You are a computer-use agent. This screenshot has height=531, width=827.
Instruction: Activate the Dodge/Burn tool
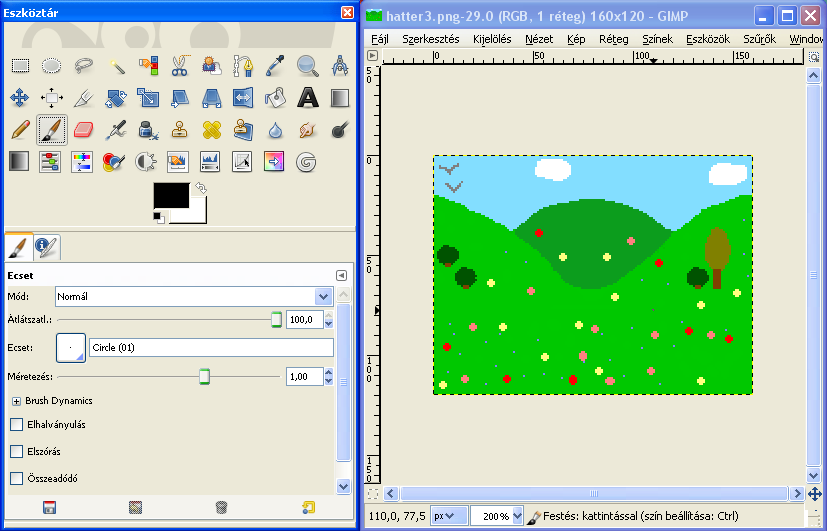pyautogui.click(x=340, y=130)
